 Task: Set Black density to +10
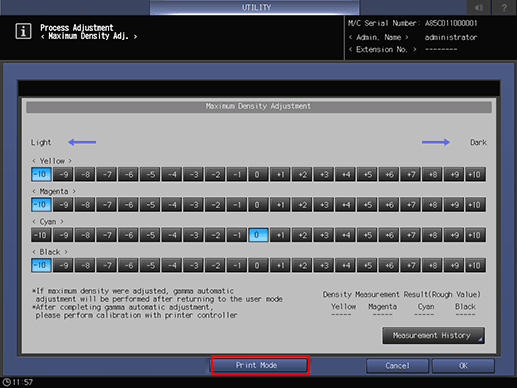pyautogui.click(x=475, y=265)
